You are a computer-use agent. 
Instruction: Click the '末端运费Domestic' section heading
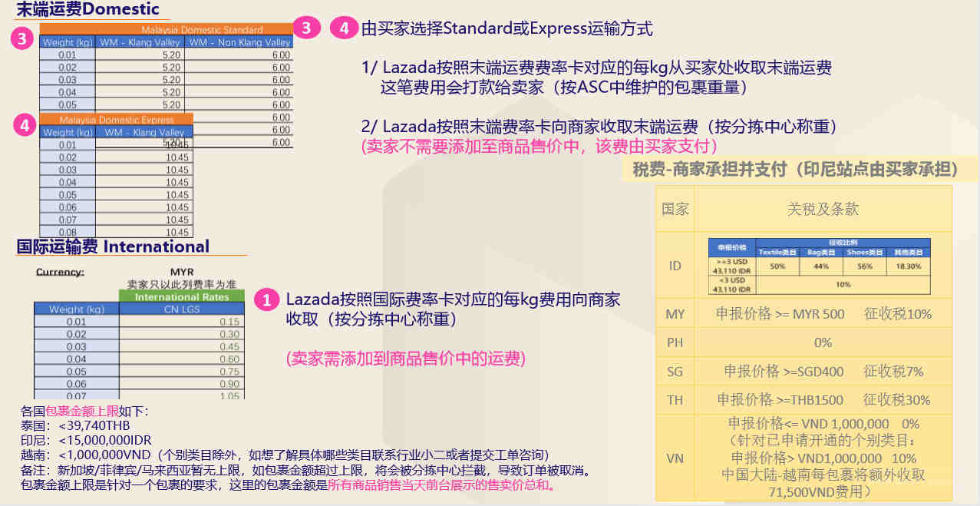point(88,10)
